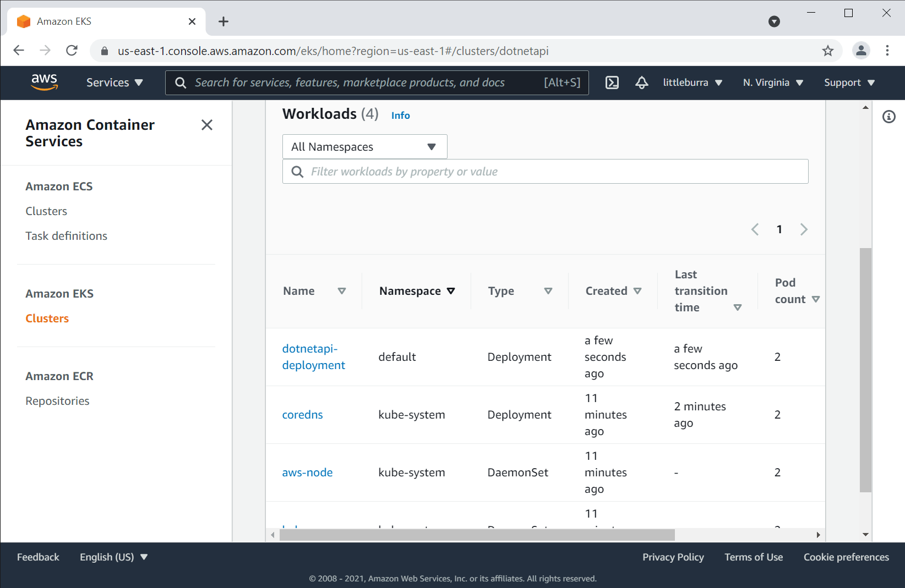Click the 'default' namespace cell
Viewport: 905px width, 588px height.
tap(397, 357)
